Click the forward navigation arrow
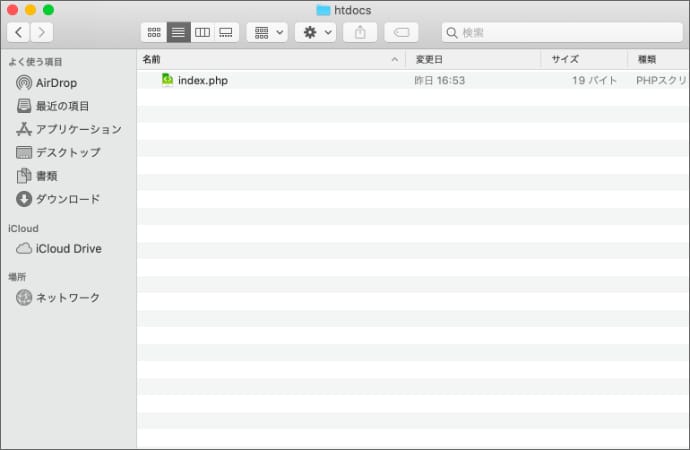This screenshot has width=690, height=450. [x=42, y=32]
